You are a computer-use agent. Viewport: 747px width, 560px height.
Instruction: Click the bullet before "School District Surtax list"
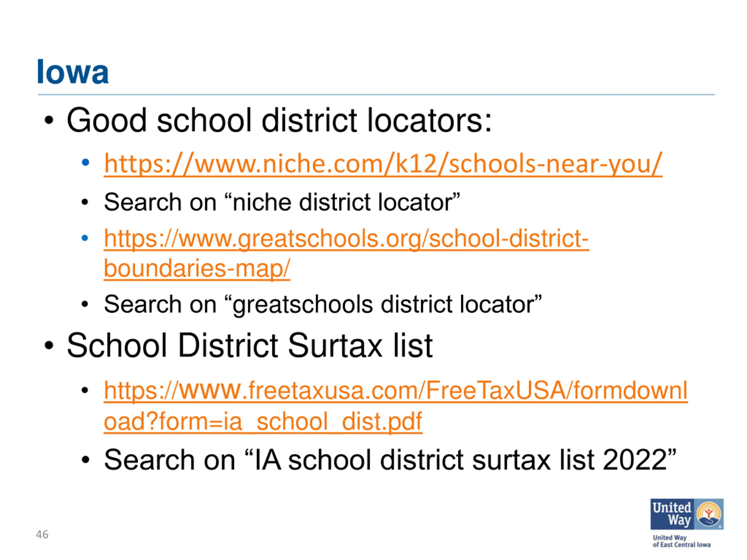point(49,345)
